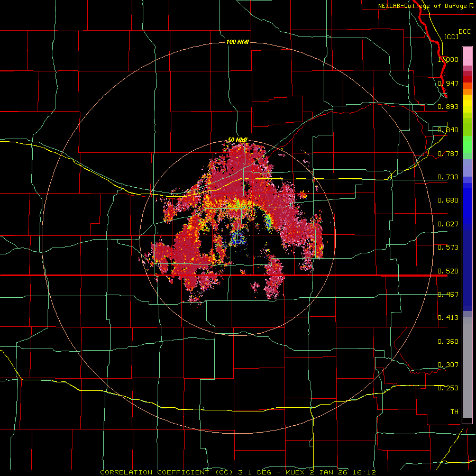This screenshot has height=476, width=476.
Task: Click the 0.307 legend value
Action: tap(448, 365)
